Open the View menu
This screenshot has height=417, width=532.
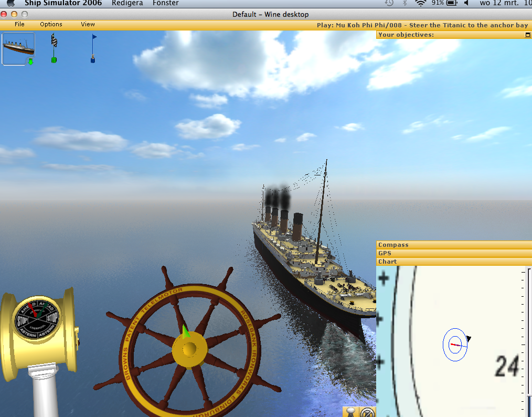coord(88,24)
